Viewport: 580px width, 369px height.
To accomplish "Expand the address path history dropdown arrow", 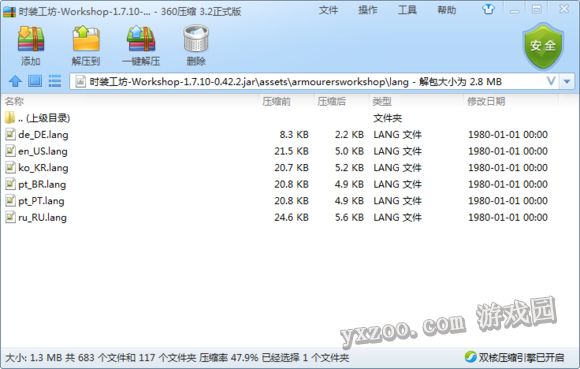I will point(567,81).
